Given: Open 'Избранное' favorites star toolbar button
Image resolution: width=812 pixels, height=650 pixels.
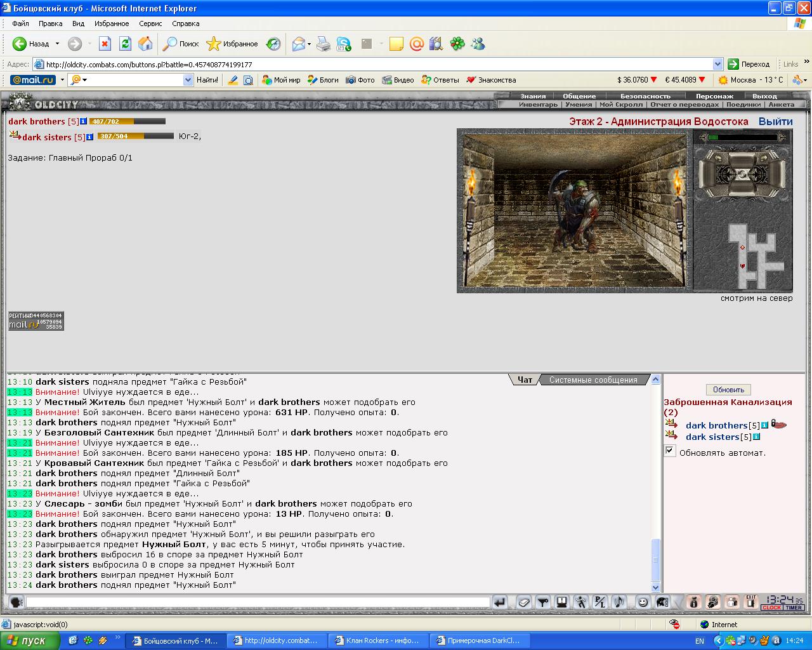Looking at the screenshot, I should (x=232, y=44).
